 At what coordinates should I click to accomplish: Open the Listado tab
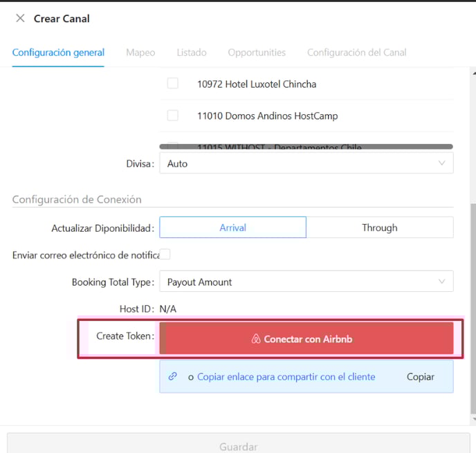[x=192, y=53]
